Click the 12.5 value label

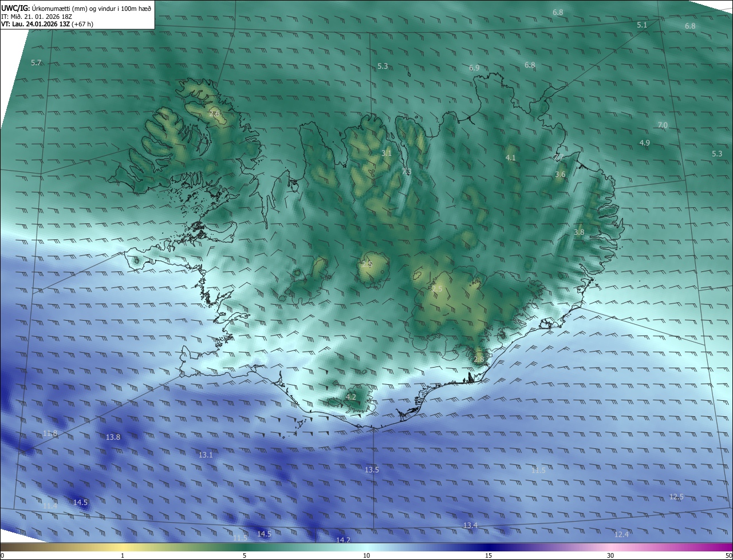tap(676, 496)
